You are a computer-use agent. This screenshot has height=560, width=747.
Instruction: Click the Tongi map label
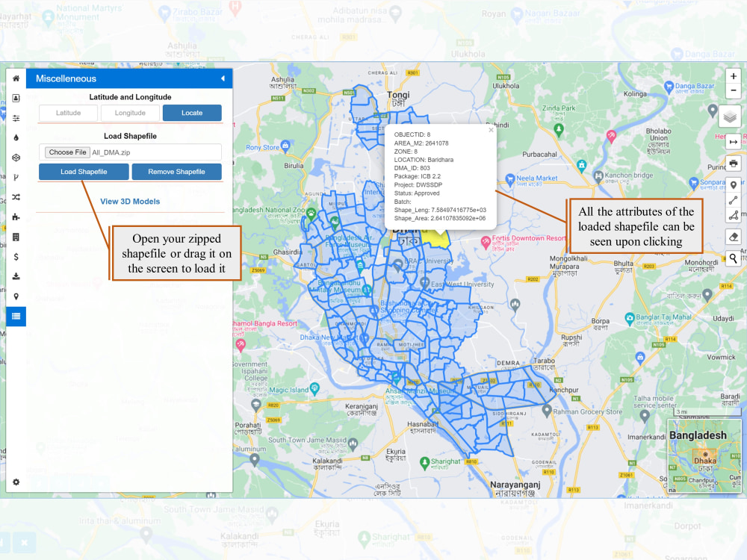[398, 94]
